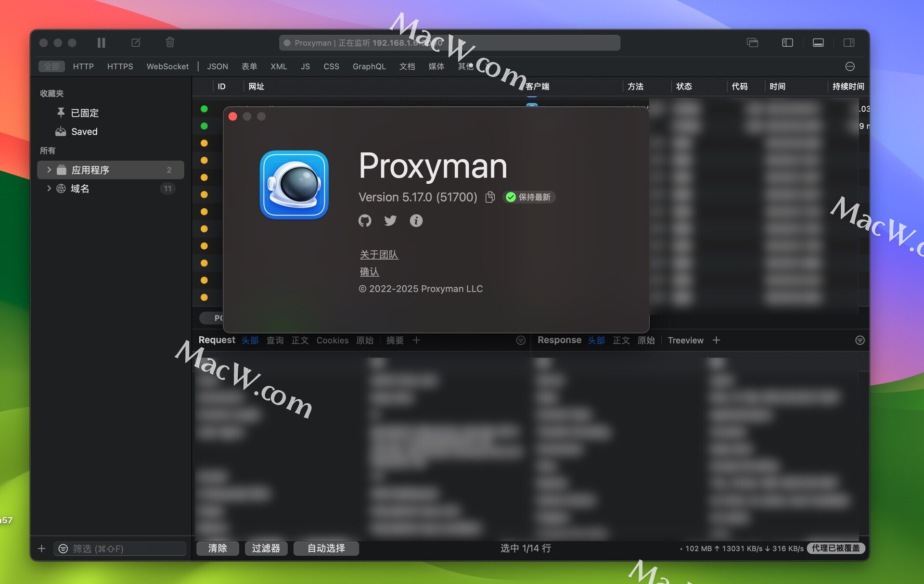Sort by the 网址 URL column header
Image resolution: width=924 pixels, height=584 pixels.
click(256, 87)
